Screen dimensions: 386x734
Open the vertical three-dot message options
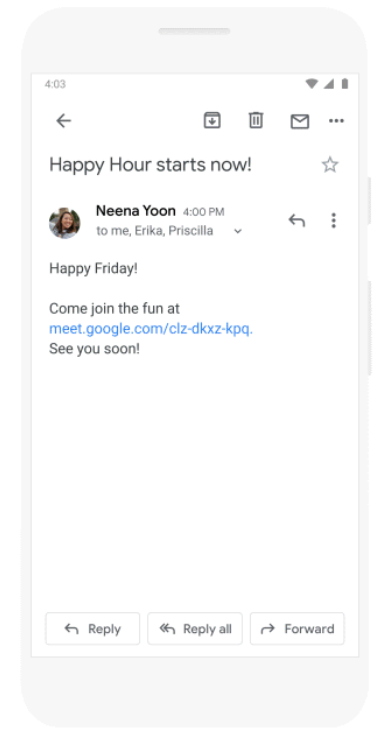334,220
